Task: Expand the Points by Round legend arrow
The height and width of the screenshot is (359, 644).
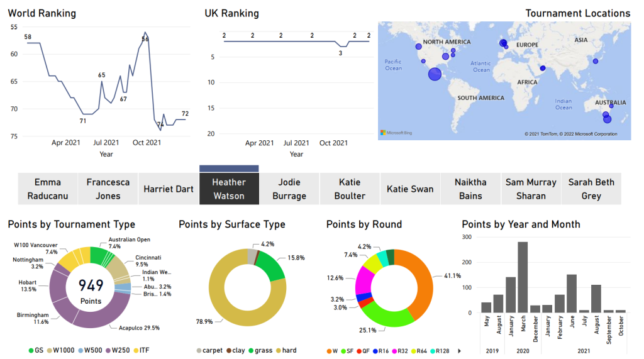Action: point(458,350)
